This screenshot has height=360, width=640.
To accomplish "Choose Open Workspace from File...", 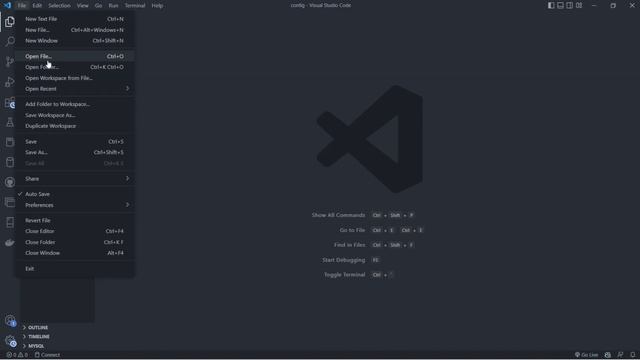I will pyautogui.click(x=75, y=78).
